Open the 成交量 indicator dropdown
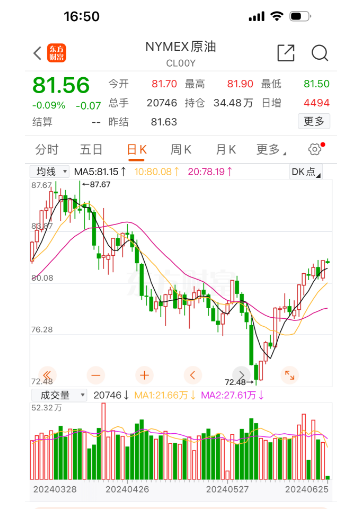The width and height of the screenshot is (360, 509). 59,395
